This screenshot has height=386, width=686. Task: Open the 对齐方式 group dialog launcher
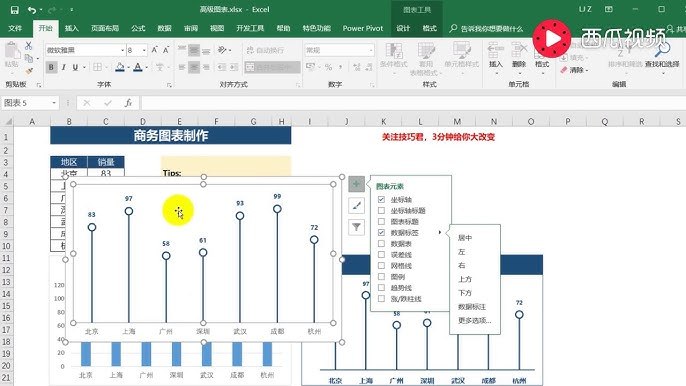298,84
